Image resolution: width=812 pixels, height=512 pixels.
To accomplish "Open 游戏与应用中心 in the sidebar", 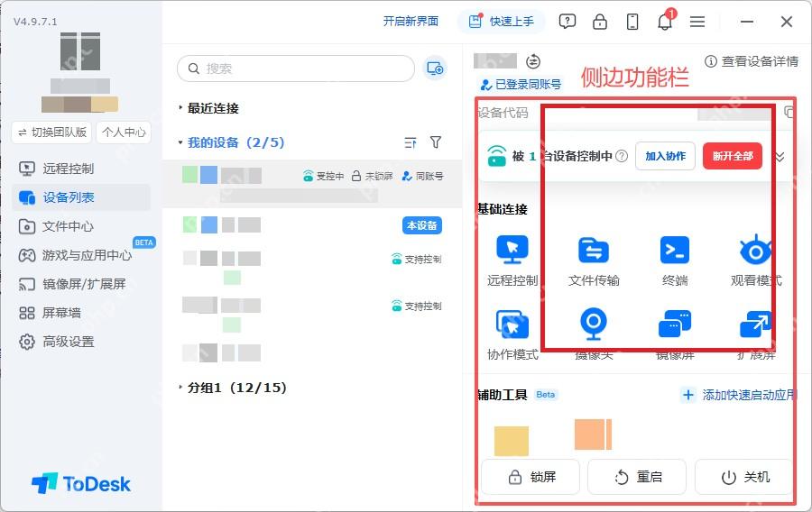I will (x=81, y=255).
